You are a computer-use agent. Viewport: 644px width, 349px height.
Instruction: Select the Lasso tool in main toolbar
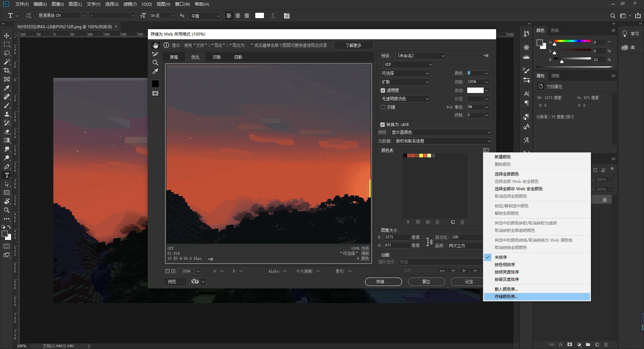[7, 53]
